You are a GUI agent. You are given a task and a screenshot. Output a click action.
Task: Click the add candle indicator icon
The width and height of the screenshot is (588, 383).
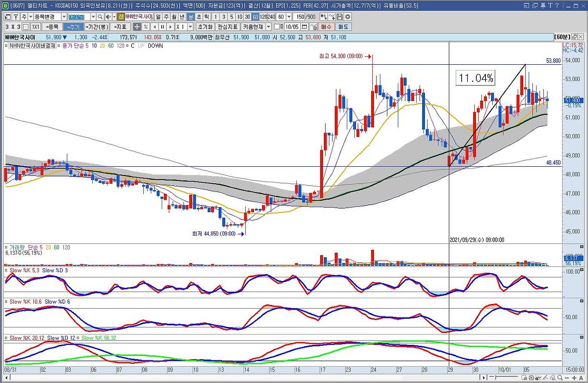click(324, 17)
